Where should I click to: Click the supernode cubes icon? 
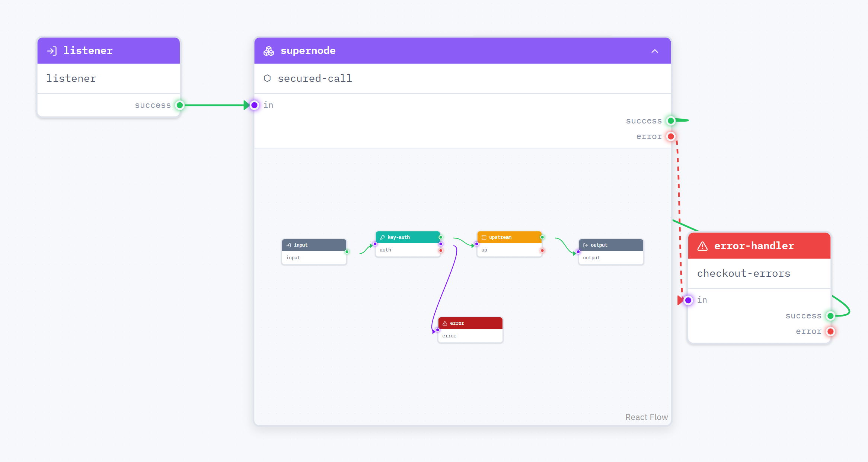pyautogui.click(x=269, y=51)
